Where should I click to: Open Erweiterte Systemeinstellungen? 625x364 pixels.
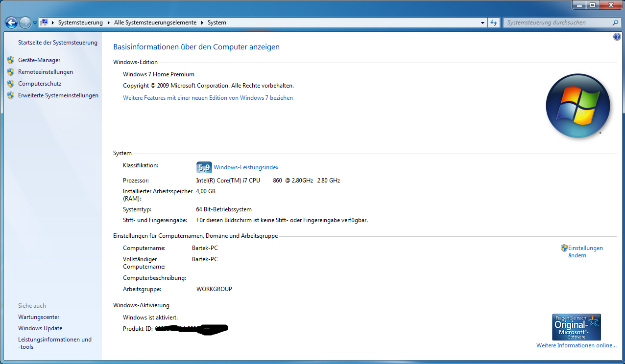click(x=58, y=95)
